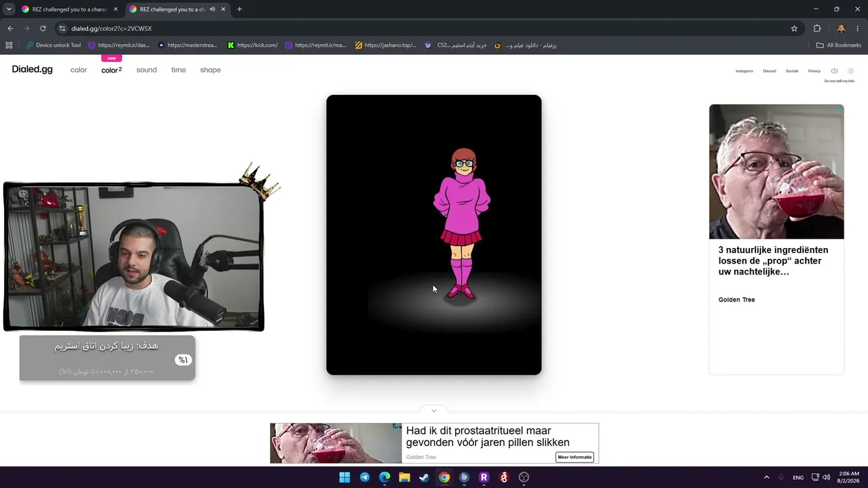
Task: Switch to the color game tab
Action: (79, 70)
